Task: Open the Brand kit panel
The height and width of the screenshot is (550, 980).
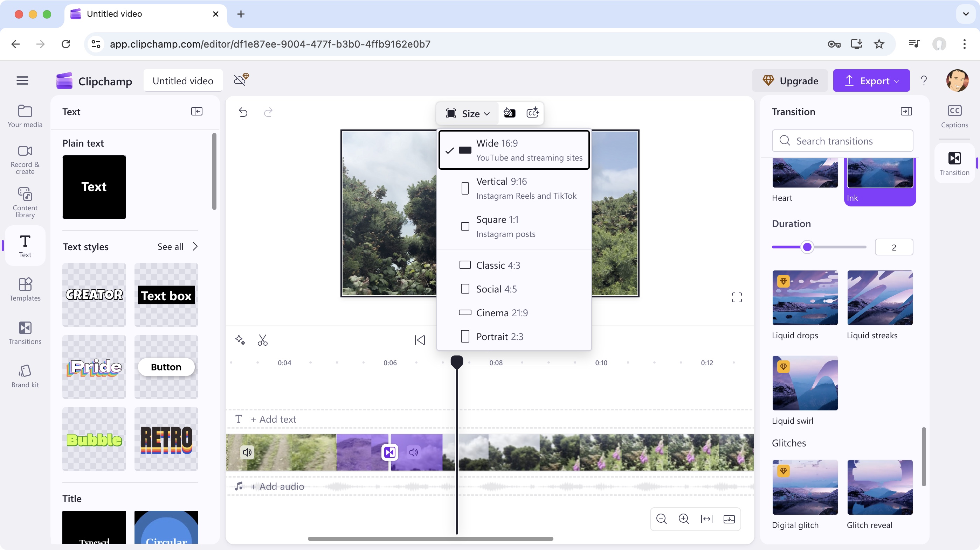Action: pos(25,375)
